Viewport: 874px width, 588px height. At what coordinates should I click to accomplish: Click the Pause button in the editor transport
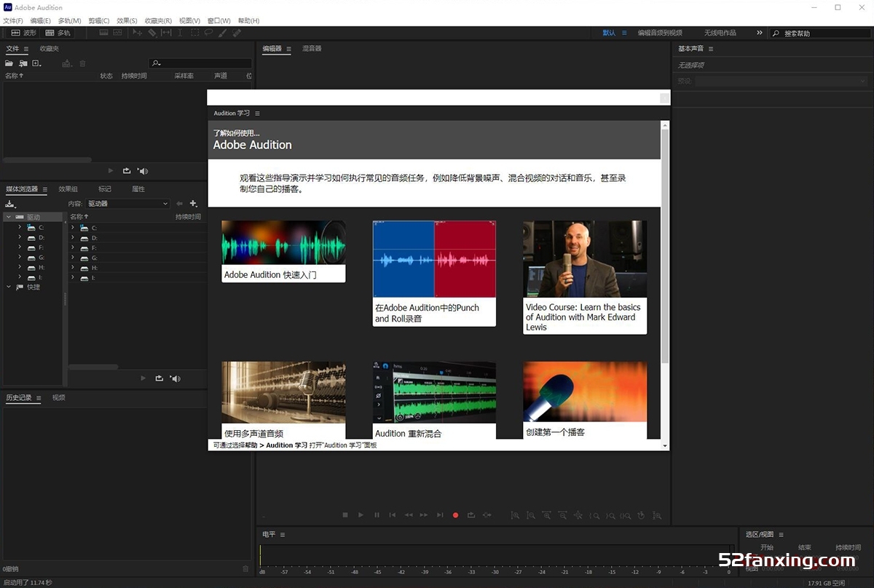(x=377, y=515)
